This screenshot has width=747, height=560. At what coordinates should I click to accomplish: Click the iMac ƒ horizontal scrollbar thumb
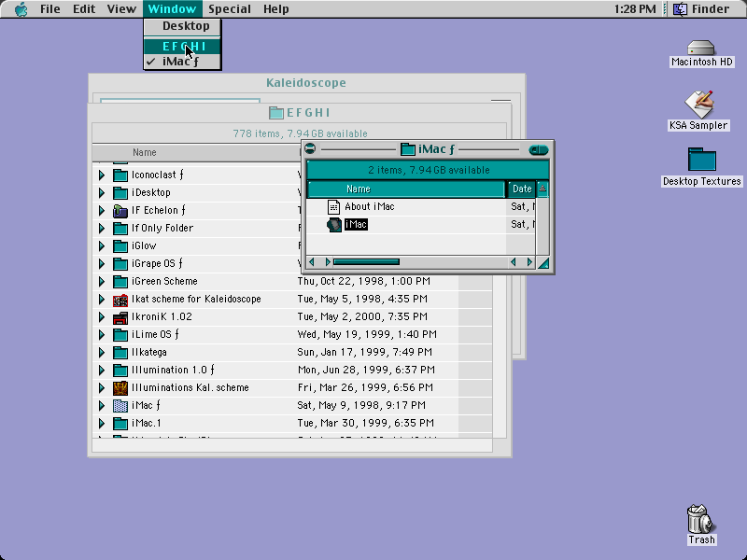366,262
